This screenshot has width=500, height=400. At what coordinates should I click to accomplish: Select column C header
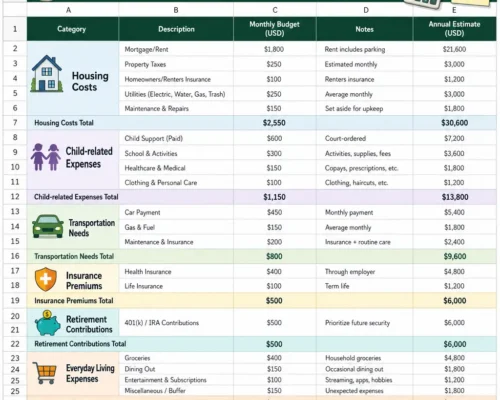coord(275,10)
